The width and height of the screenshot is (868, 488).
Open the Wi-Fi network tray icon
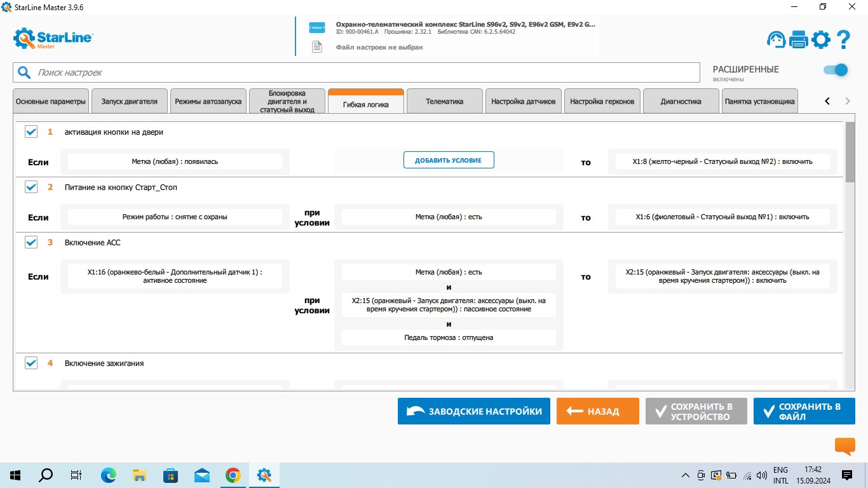click(747, 475)
